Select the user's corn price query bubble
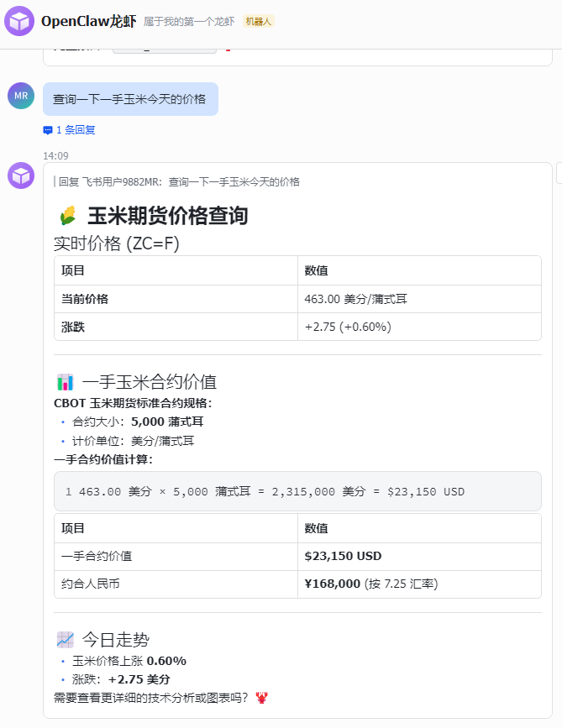The height and width of the screenshot is (728, 562). click(130, 99)
